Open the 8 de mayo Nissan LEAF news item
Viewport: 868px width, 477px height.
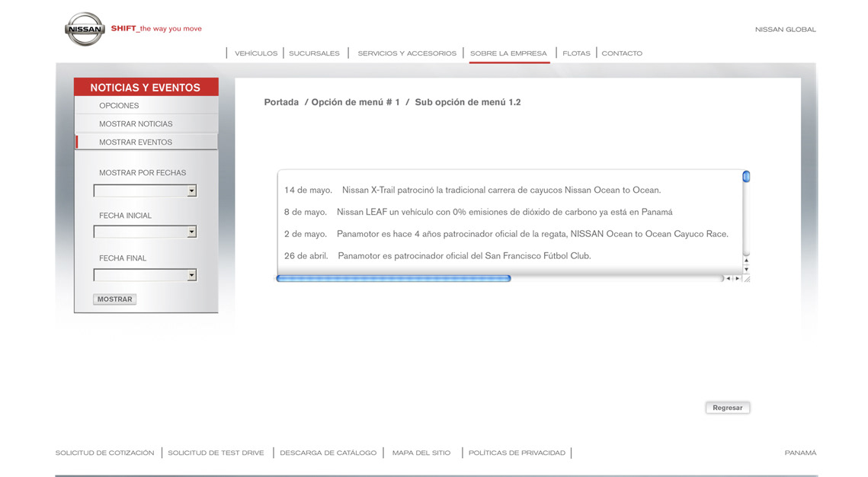479,212
